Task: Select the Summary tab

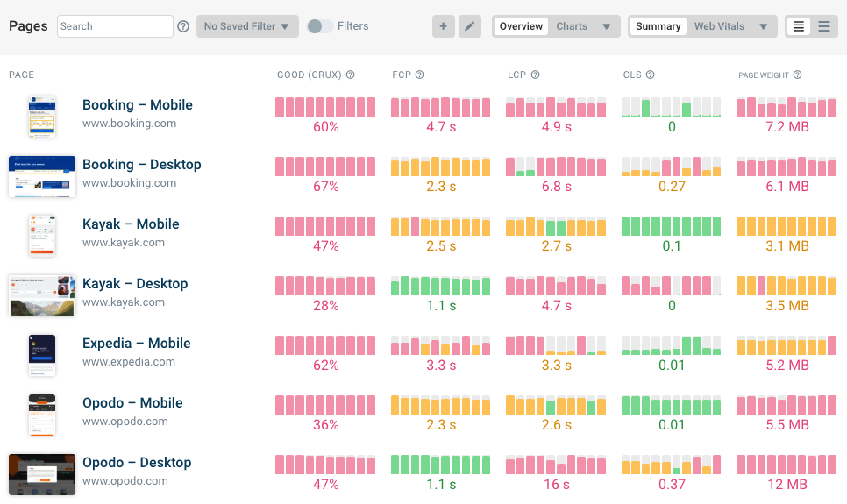Action: coord(658,26)
